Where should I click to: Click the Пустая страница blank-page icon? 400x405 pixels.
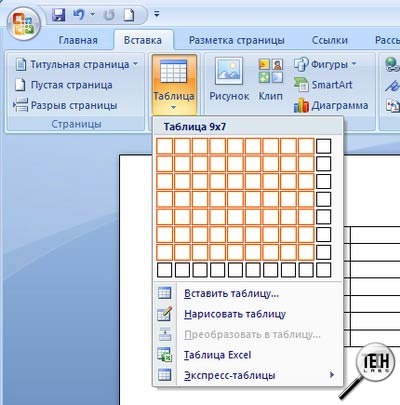click(20, 85)
